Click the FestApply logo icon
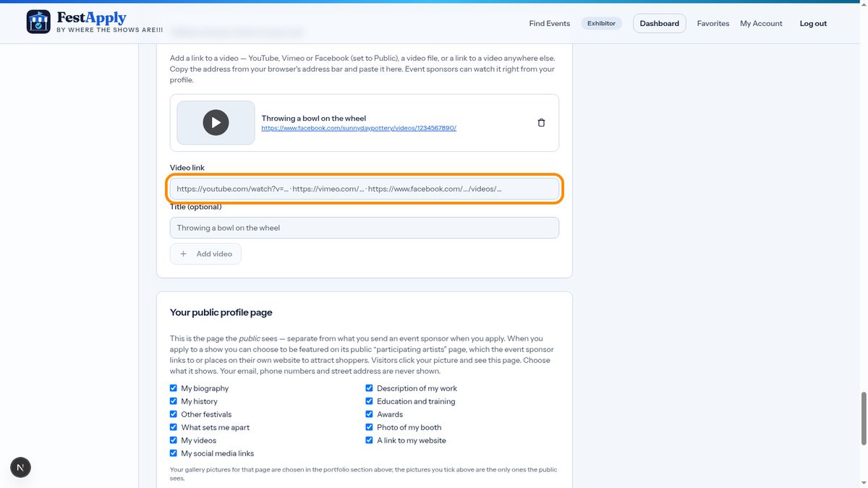Image resolution: width=868 pixels, height=488 pixels. 38,22
